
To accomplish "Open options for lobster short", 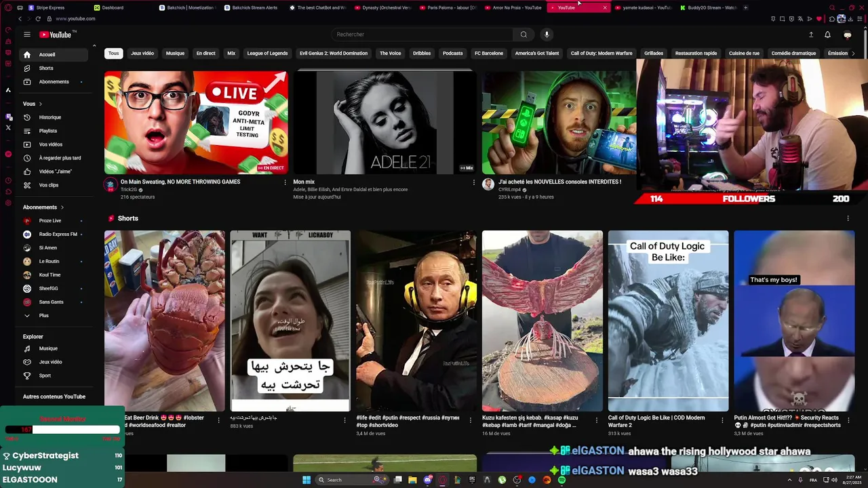I will 218,420.
